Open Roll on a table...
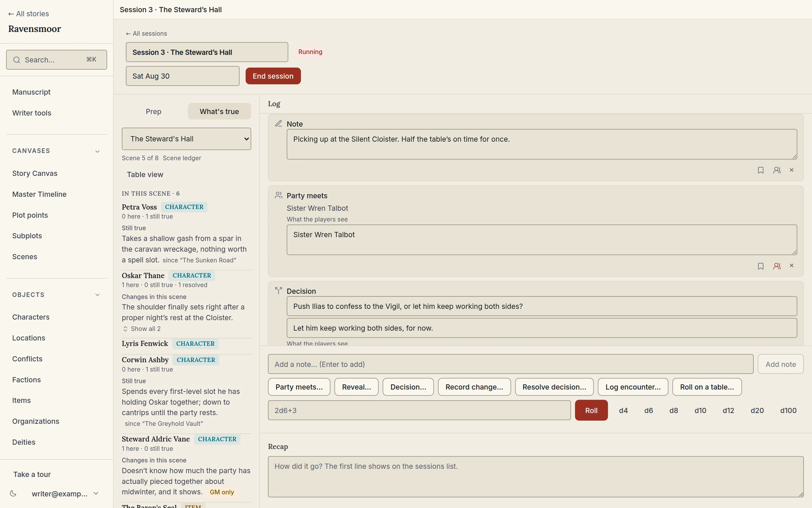This screenshot has width=812, height=508. click(707, 387)
